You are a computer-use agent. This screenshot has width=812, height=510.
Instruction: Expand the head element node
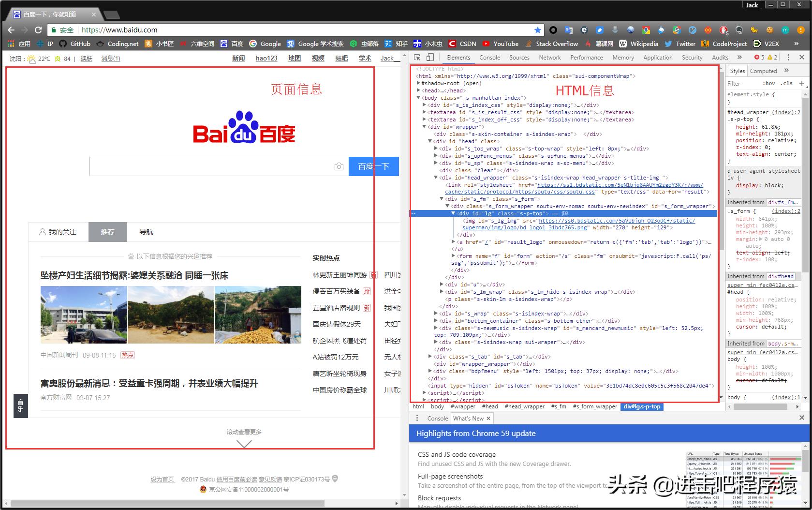pos(419,90)
